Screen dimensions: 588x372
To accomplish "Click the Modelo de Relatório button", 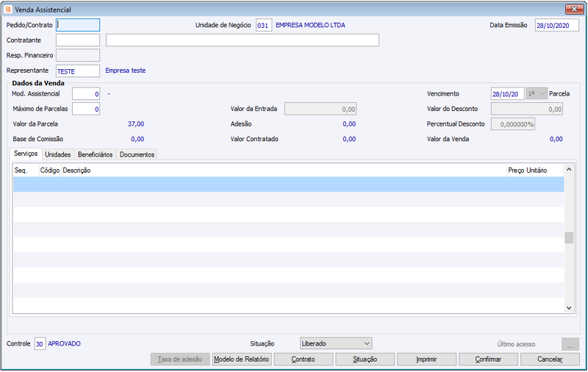I will [x=242, y=360].
